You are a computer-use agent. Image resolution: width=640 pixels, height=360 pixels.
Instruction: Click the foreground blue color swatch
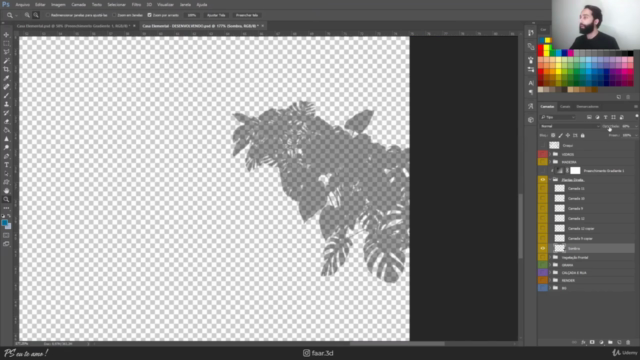(x=4, y=223)
